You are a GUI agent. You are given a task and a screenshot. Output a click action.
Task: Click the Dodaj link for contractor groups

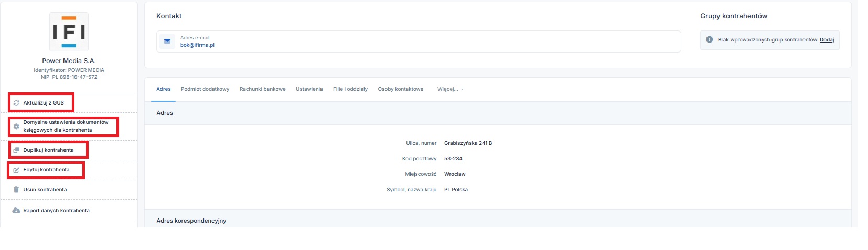827,40
